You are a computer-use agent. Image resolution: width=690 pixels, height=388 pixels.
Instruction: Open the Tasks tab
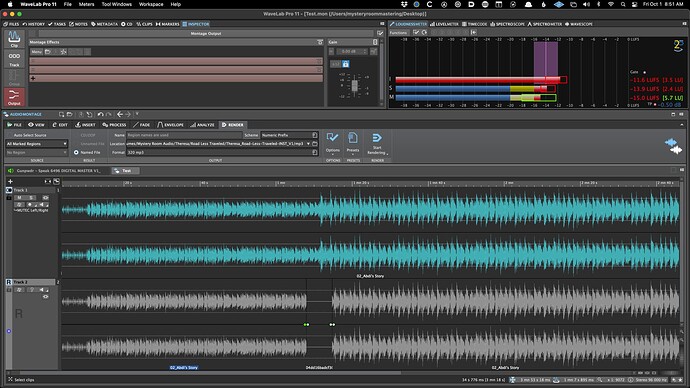(57, 24)
